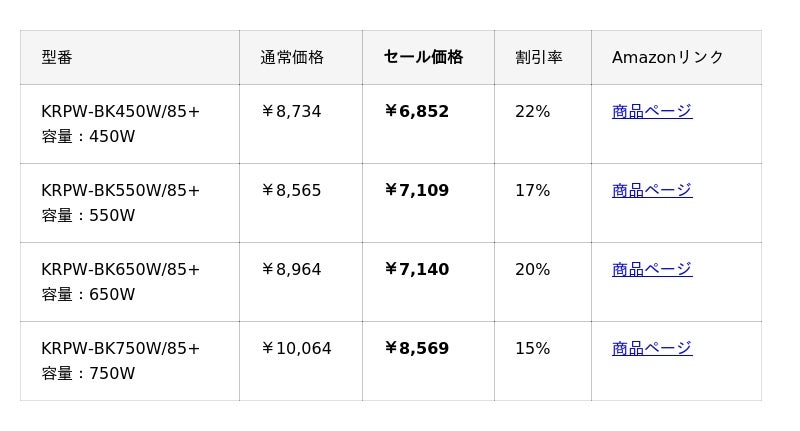Click the 型番 column header
Viewport: 800px width, 431px height.
(x=57, y=58)
